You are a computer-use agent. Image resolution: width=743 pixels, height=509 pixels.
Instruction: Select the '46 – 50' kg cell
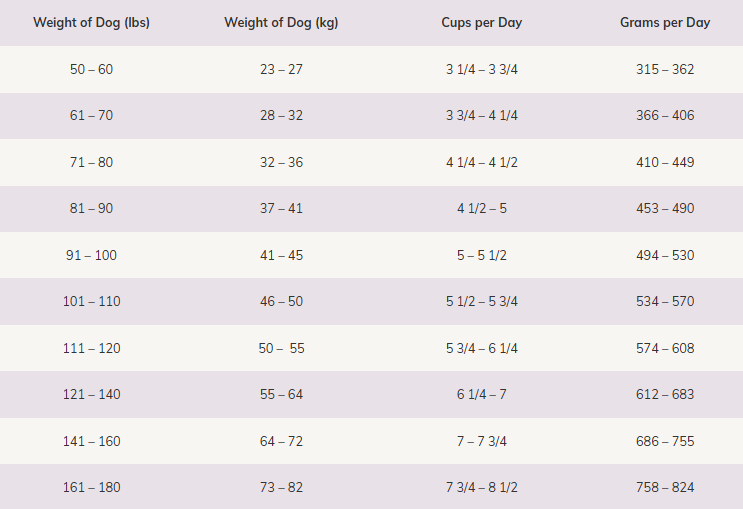point(281,302)
